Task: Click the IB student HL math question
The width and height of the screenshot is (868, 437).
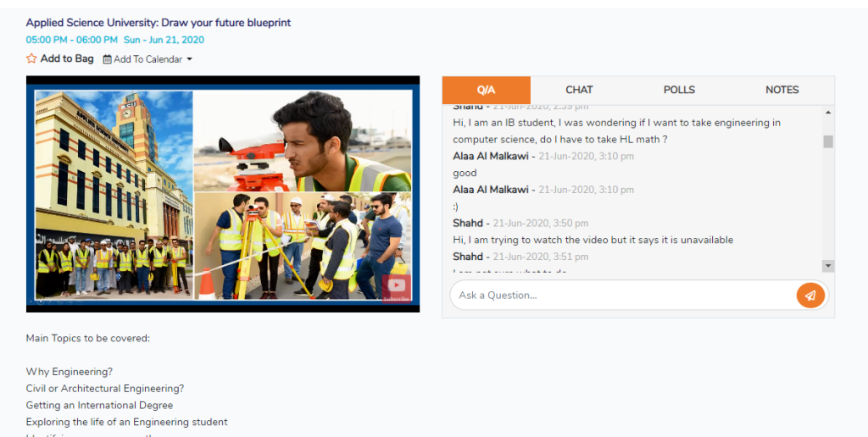Action: (617, 131)
